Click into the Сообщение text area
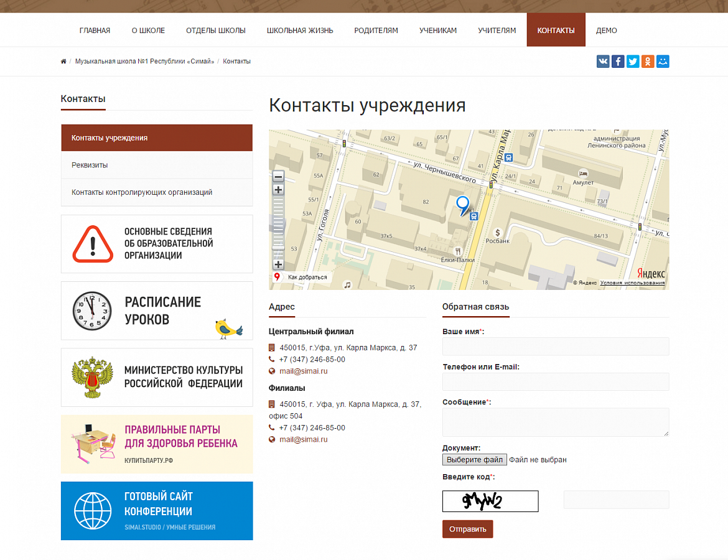Viewport: 728px width, 560px height. click(556, 422)
